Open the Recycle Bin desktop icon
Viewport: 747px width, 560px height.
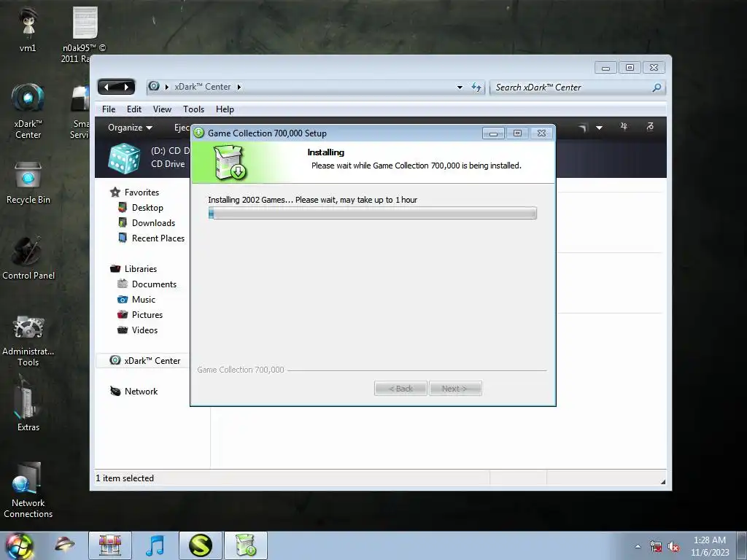pyautogui.click(x=28, y=183)
